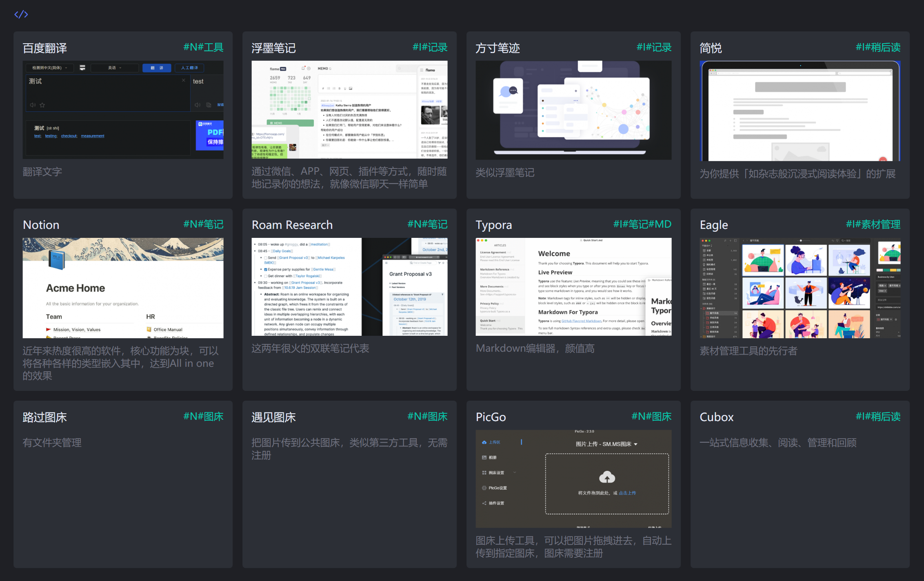Select the 为你提供「如杂志般沉浸式阅读体验」 description

[x=798, y=174]
